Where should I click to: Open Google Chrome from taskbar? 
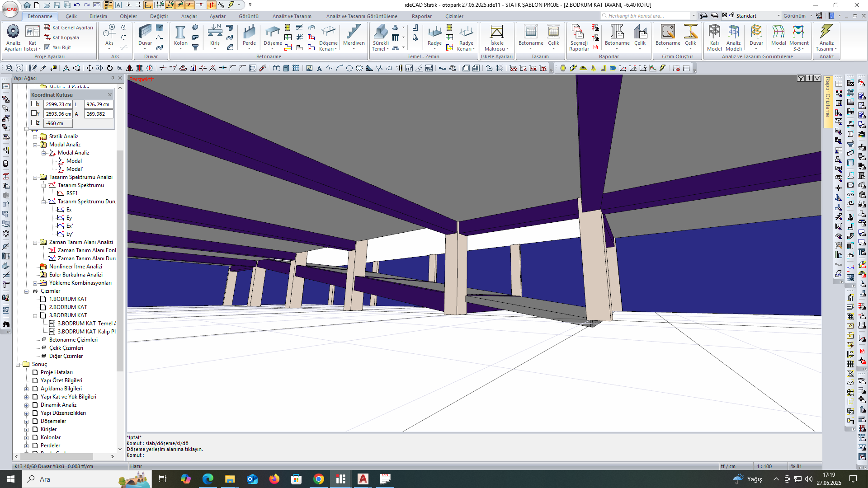pos(319,479)
